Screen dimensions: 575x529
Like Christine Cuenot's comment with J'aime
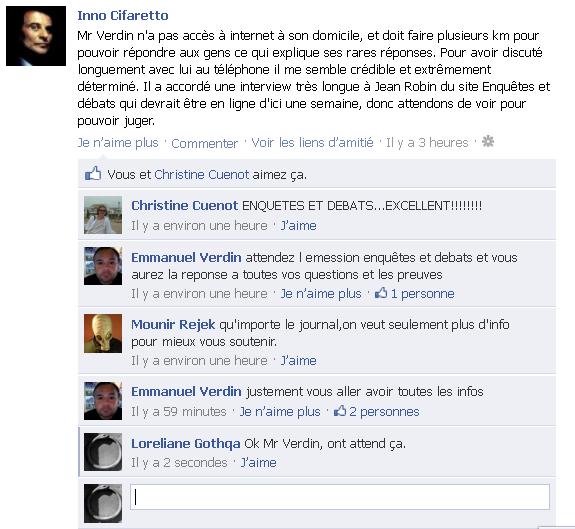[x=299, y=225]
